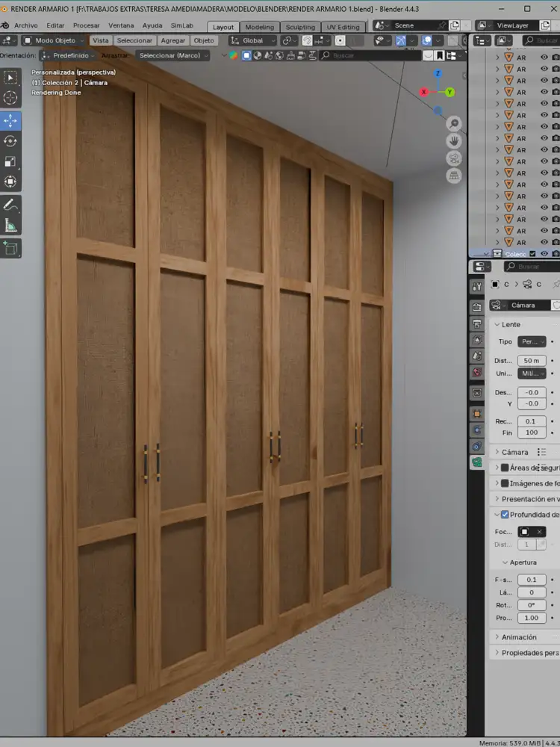Activate the Move tool
560x747 pixels.
point(10,121)
